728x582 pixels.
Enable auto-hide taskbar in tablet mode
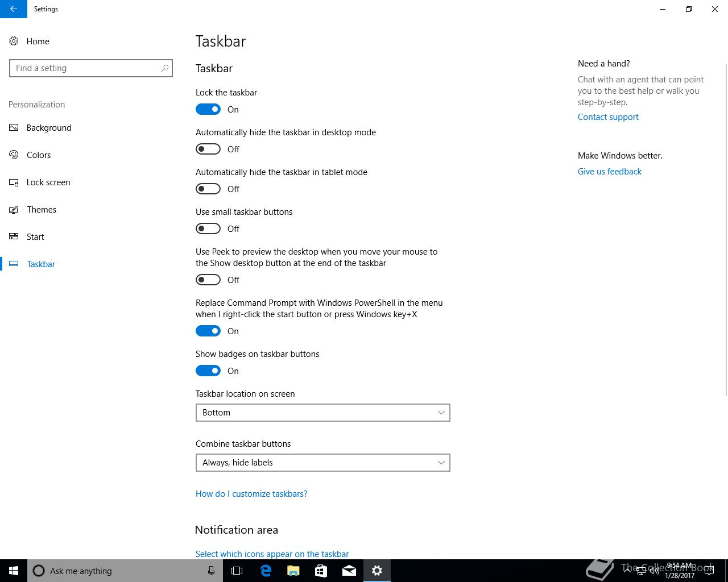(x=208, y=189)
